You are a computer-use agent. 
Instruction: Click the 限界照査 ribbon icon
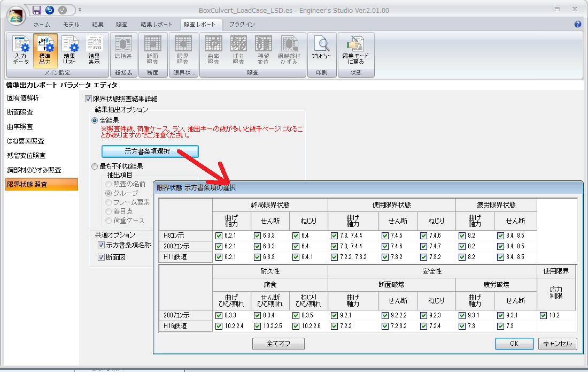click(x=183, y=50)
